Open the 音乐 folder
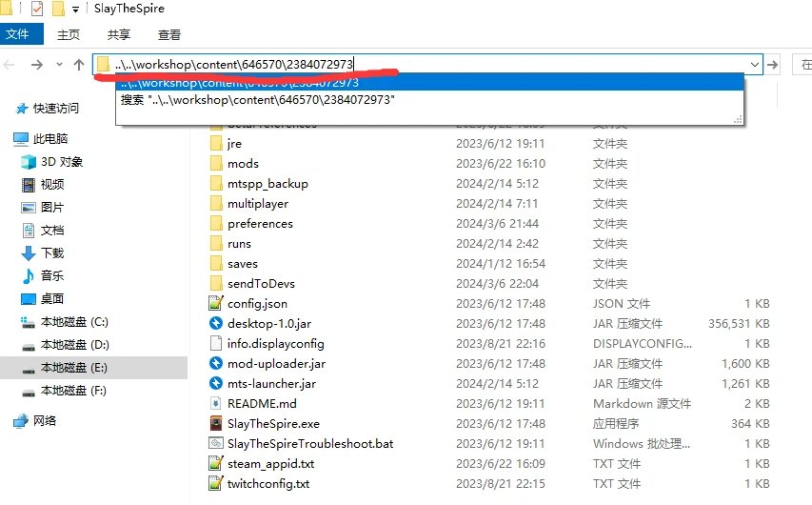The width and height of the screenshot is (812, 505). coord(43,275)
